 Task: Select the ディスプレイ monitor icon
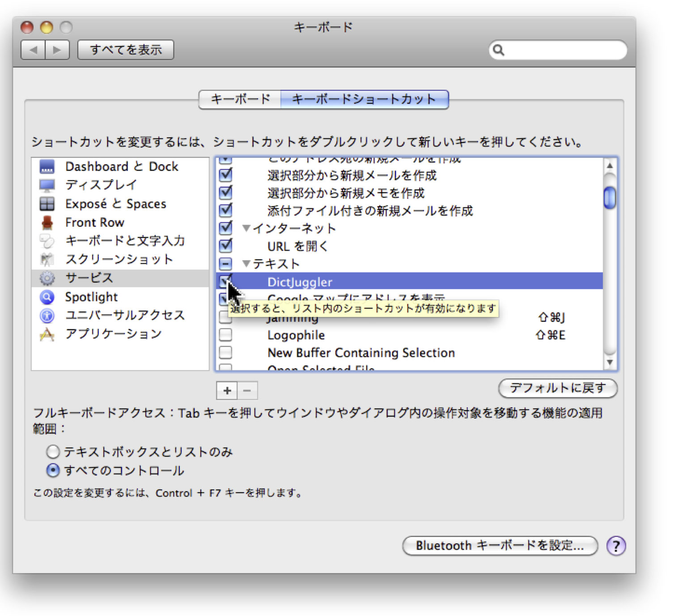pos(47,185)
